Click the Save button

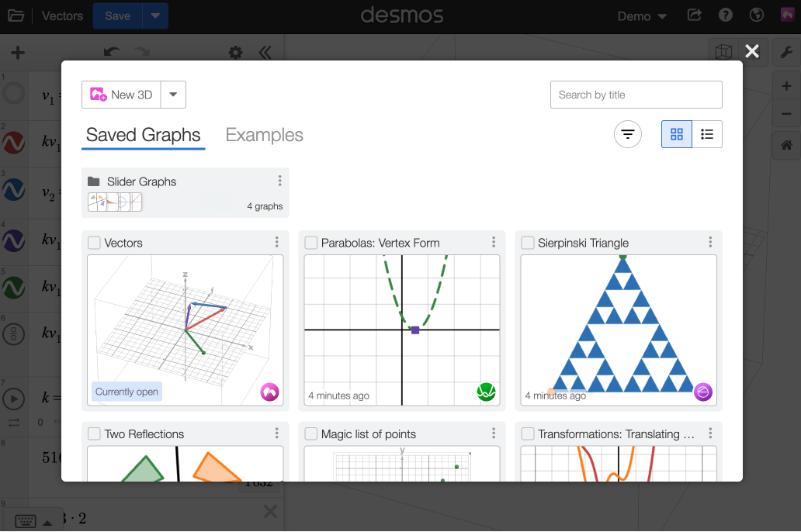point(118,16)
